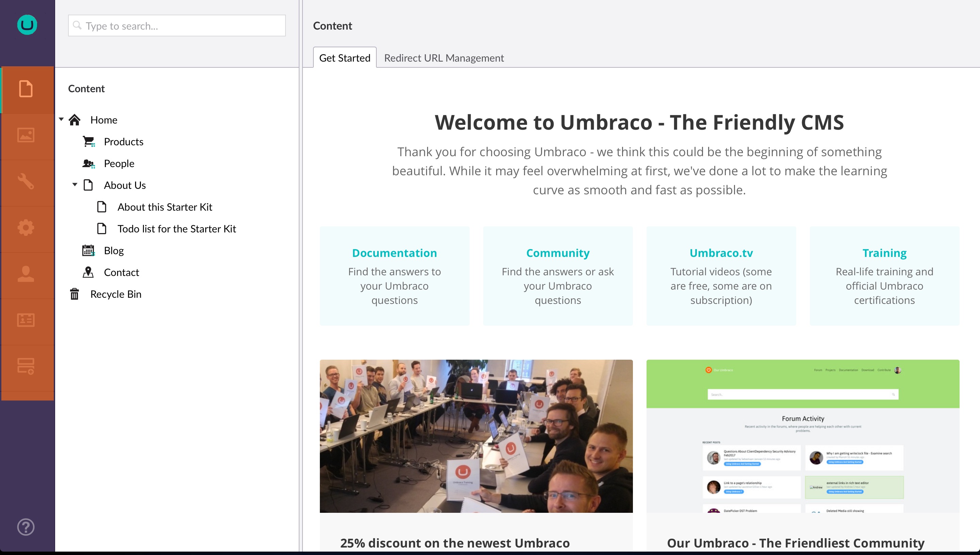Collapse the Home tree node arrow
Viewport: 980px width, 555px height.
tap(61, 119)
